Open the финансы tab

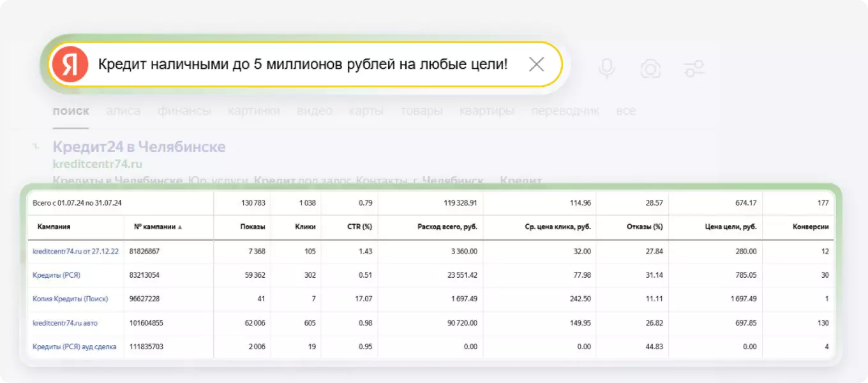coord(184,111)
